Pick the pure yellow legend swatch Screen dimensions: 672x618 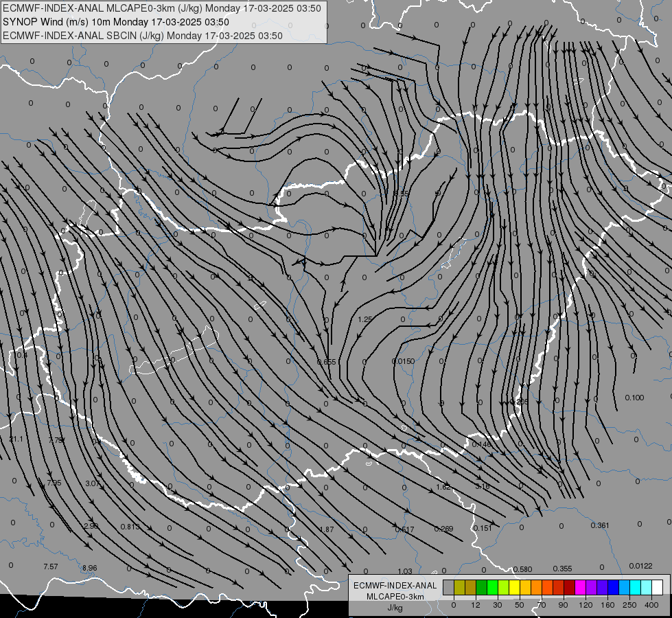pyautogui.click(x=515, y=587)
